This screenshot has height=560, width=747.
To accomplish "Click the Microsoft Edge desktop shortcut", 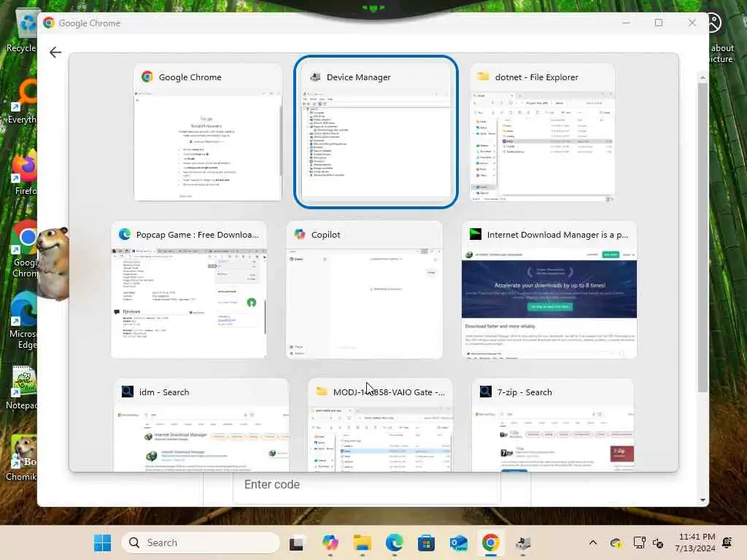I will (x=23, y=321).
